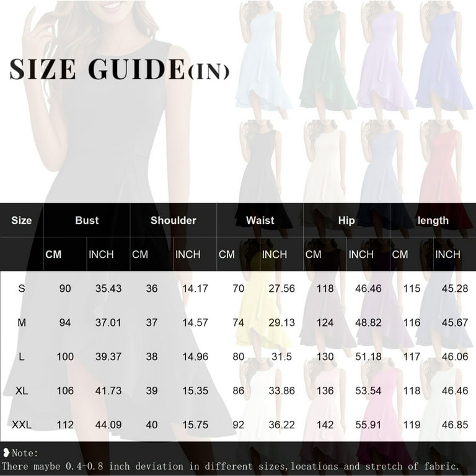This screenshot has width=476, height=476.
Task: Click shoulder inch value 14.17
Action: (195, 288)
